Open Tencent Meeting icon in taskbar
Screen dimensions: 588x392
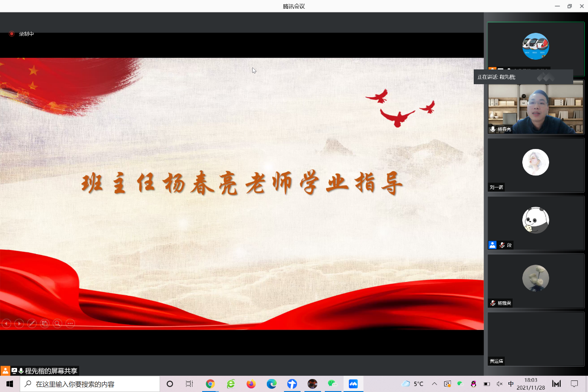coord(353,384)
